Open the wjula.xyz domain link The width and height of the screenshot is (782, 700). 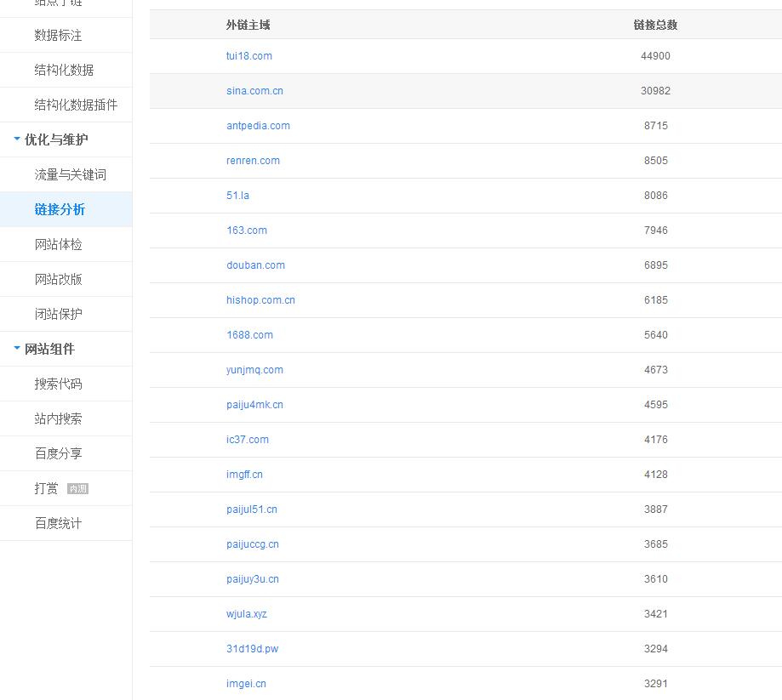[247, 614]
